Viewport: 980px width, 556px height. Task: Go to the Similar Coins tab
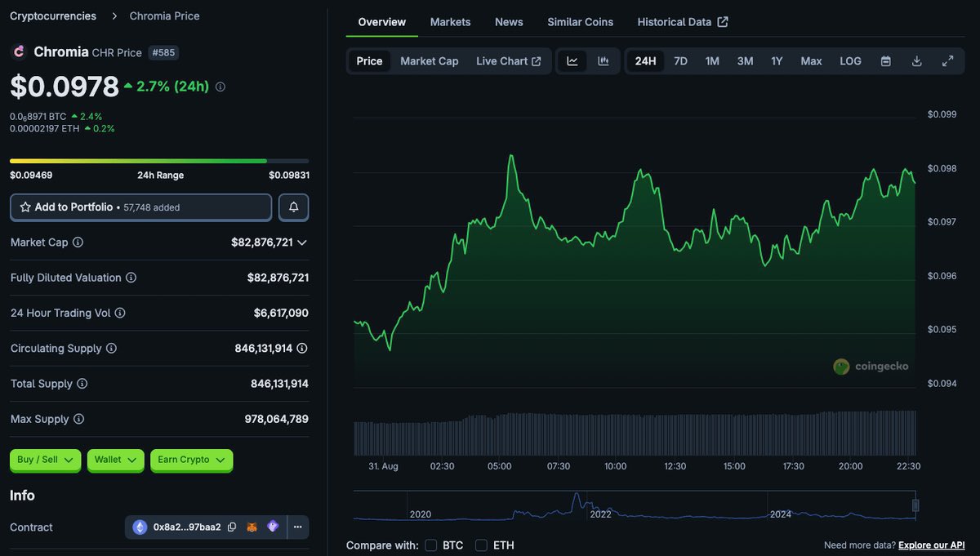tap(581, 22)
